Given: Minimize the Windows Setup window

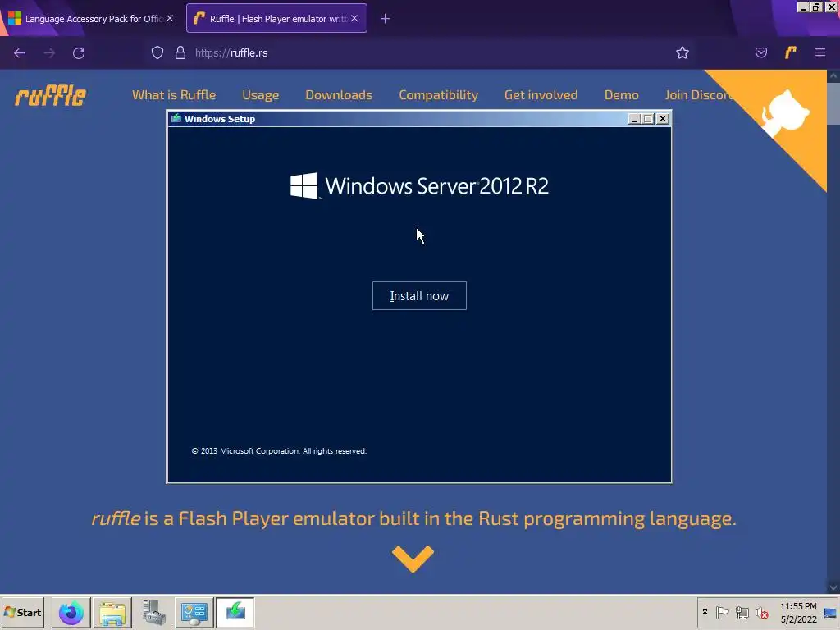Looking at the screenshot, I should pyautogui.click(x=634, y=119).
